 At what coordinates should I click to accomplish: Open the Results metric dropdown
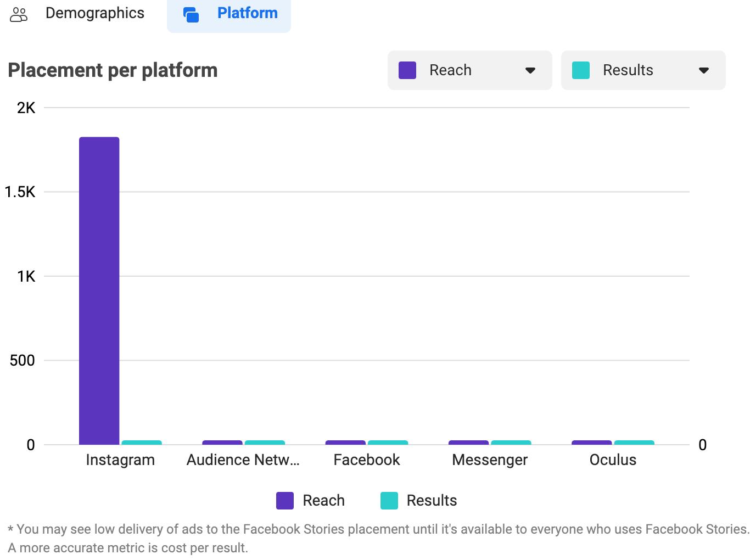pos(643,70)
